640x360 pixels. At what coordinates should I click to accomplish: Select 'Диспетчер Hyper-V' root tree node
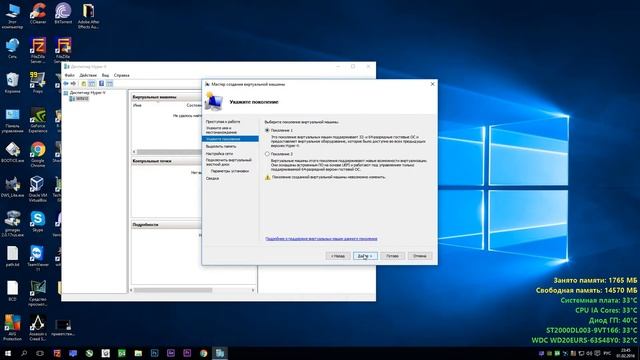coord(84,93)
